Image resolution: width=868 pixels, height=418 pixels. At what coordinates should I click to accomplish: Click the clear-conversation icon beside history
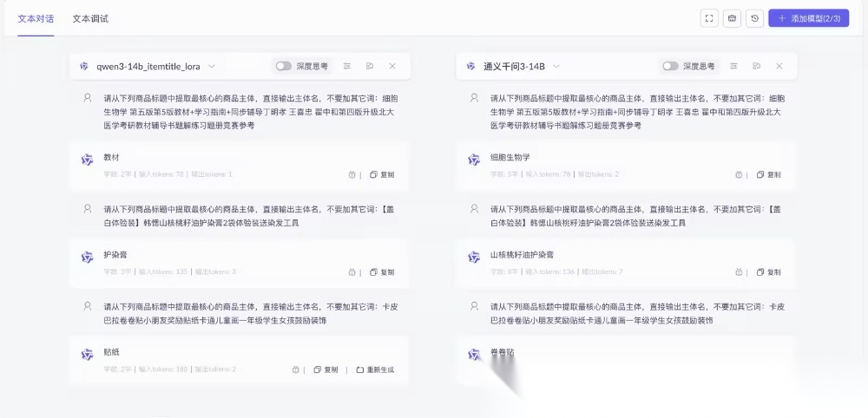[x=732, y=18]
